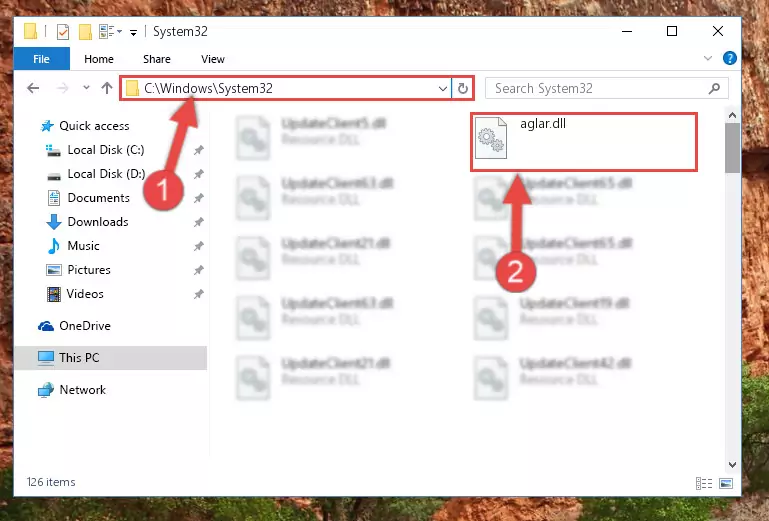Open the address bar history dropdown

(442, 89)
